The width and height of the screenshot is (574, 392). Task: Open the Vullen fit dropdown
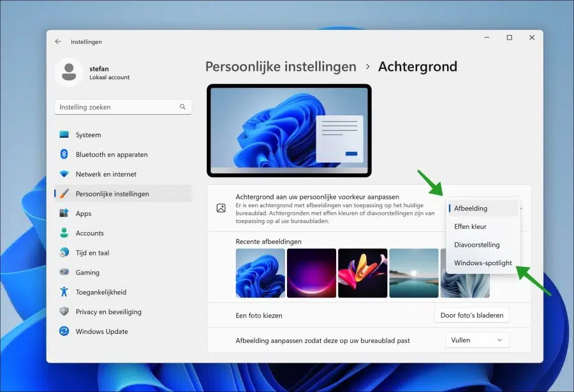477,340
